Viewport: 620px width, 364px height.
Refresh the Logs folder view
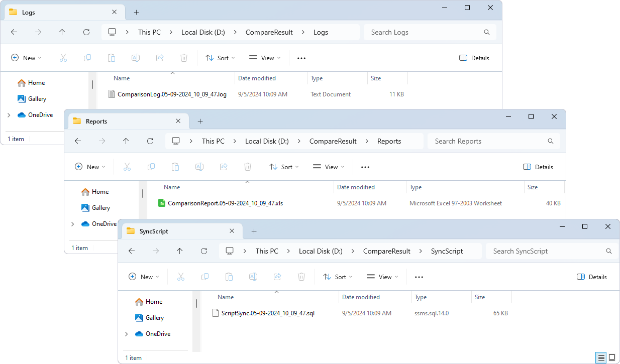(86, 32)
